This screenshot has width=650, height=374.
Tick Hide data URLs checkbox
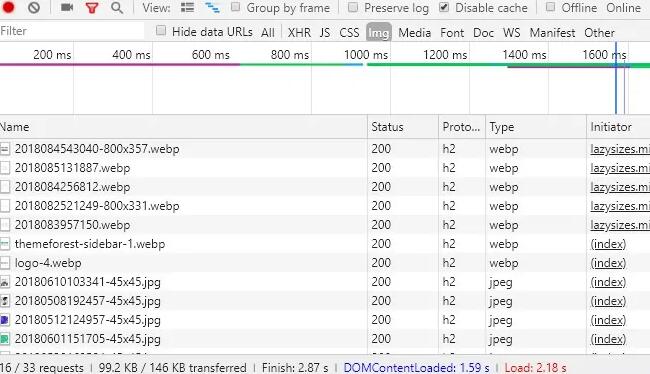(161, 31)
